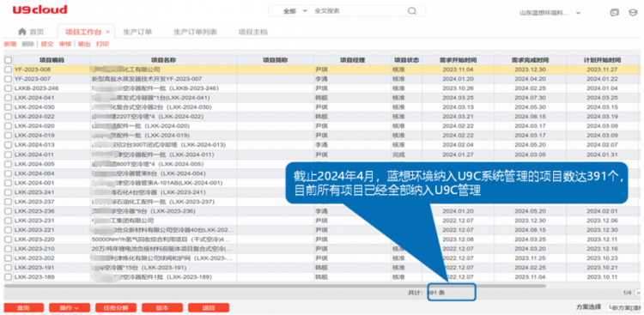The height and width of the screenshot is (315, 644).
Task: Click project code LXK-2024-019
Action: [x=34, y=136]
